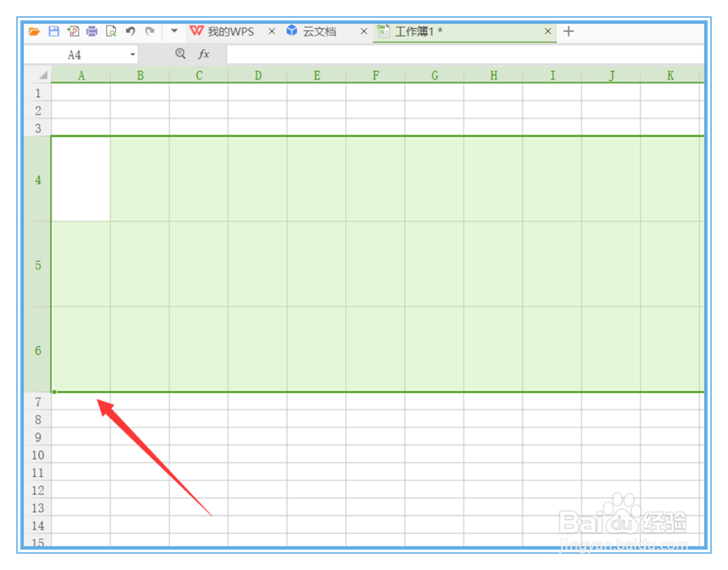Select row 10 header
728x570 pixels.
(38, 454)
